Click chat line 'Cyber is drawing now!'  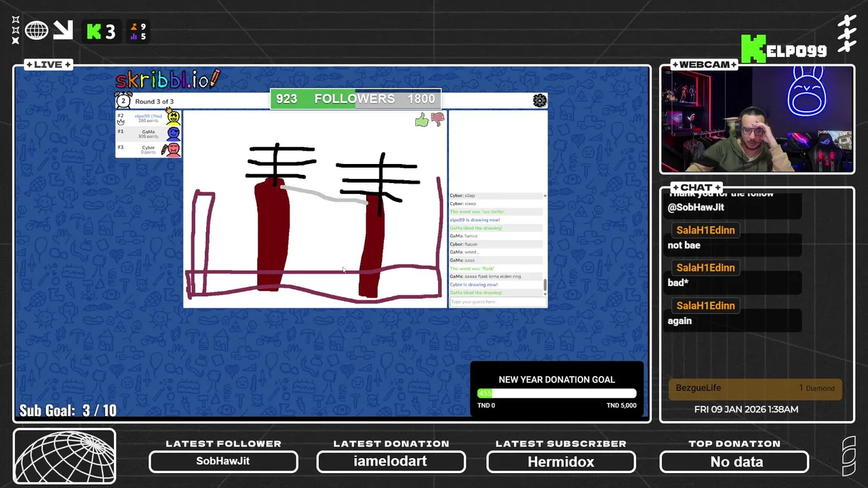(473, 285)
